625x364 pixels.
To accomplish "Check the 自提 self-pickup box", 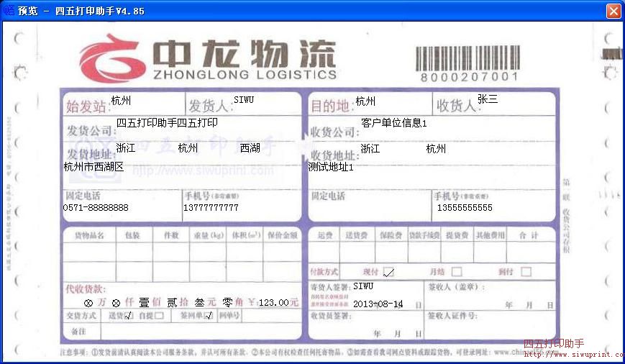I will point(159,316).
